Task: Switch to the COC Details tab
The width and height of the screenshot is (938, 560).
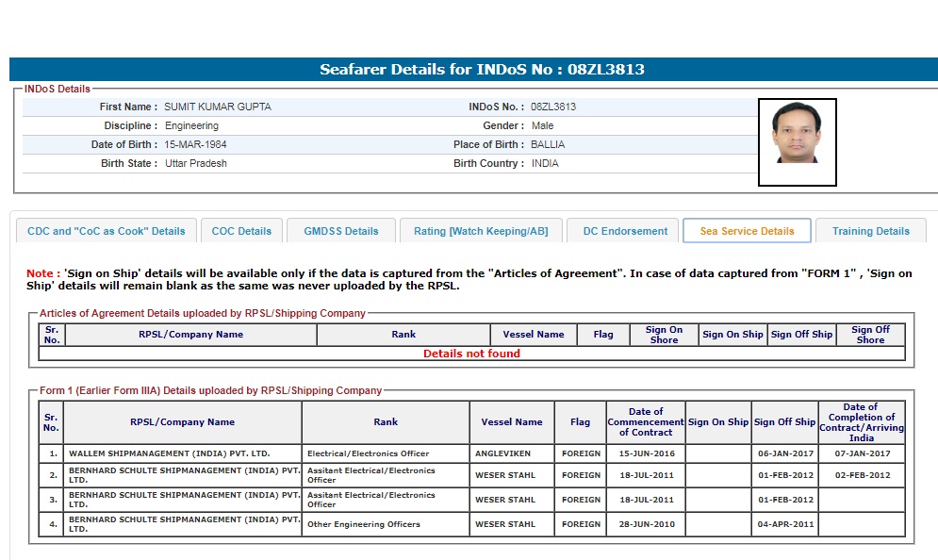Action: [241, 231]
